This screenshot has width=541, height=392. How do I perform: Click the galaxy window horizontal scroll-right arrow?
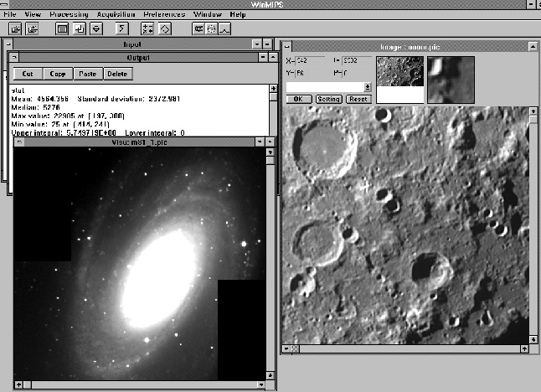261,384
